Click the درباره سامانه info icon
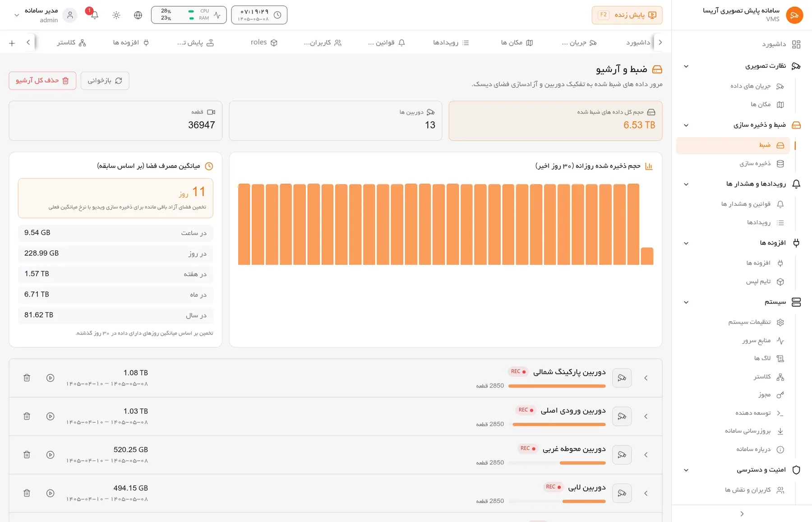The width and height of the screenshot is (812, 522). coord(780,449)
